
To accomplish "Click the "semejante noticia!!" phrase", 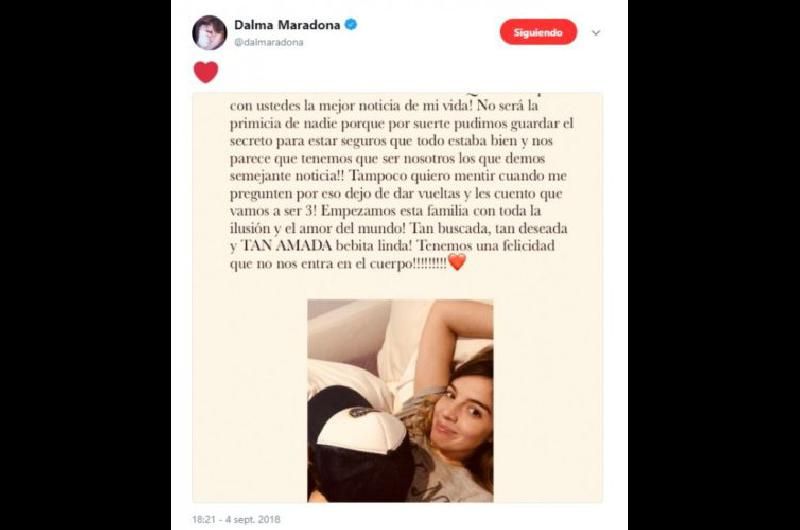I will coord(287,176).
